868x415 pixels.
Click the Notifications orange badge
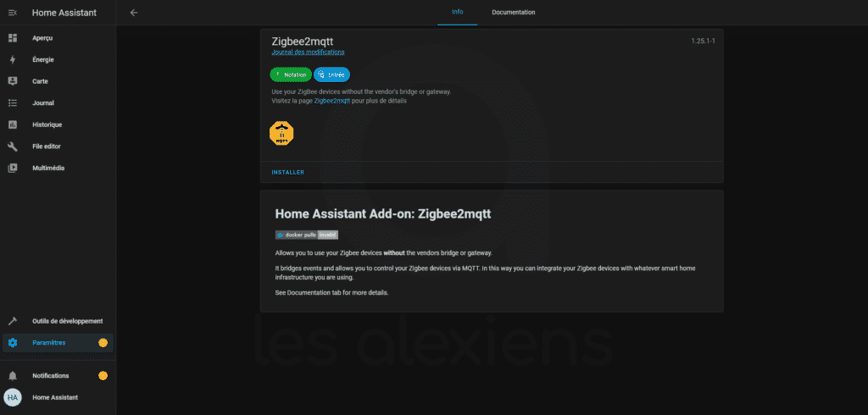tap(103, 376)
